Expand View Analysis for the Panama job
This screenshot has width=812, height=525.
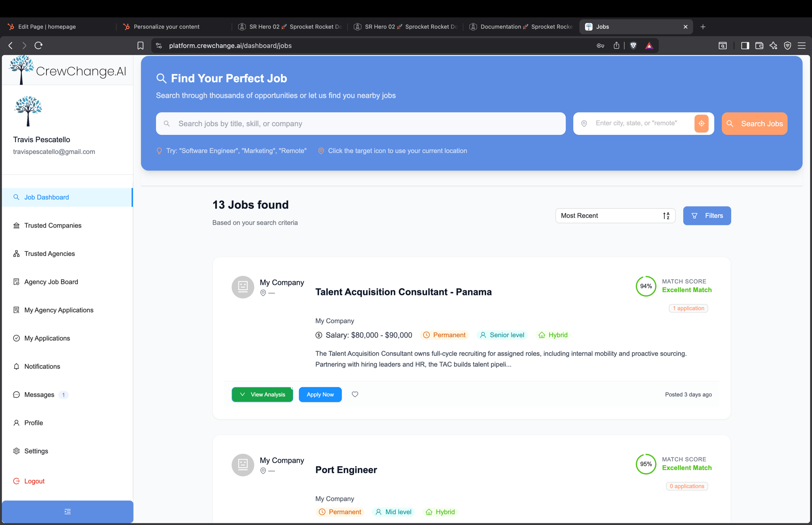pos(262,395)
